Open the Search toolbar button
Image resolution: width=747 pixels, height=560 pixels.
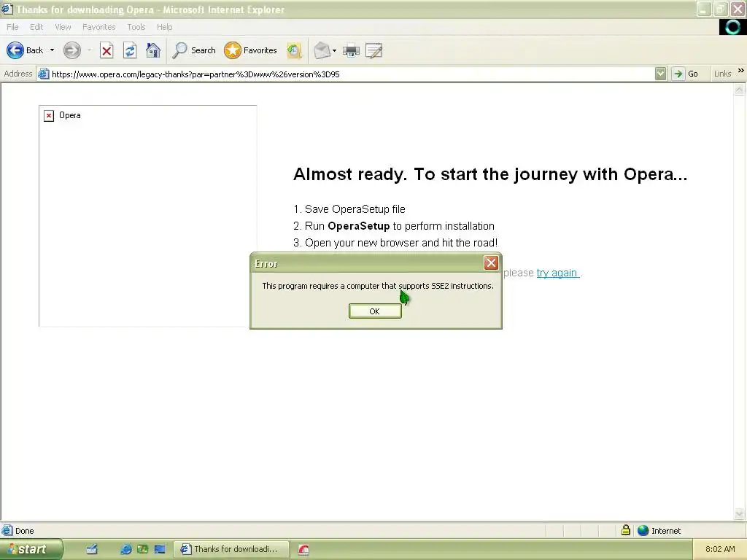[x=194, y=50]
